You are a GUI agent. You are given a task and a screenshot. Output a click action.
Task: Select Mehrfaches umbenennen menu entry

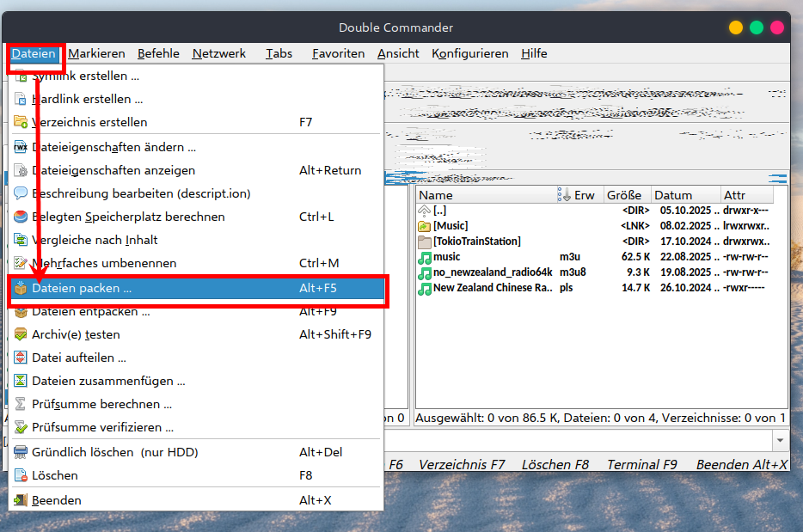104,263
